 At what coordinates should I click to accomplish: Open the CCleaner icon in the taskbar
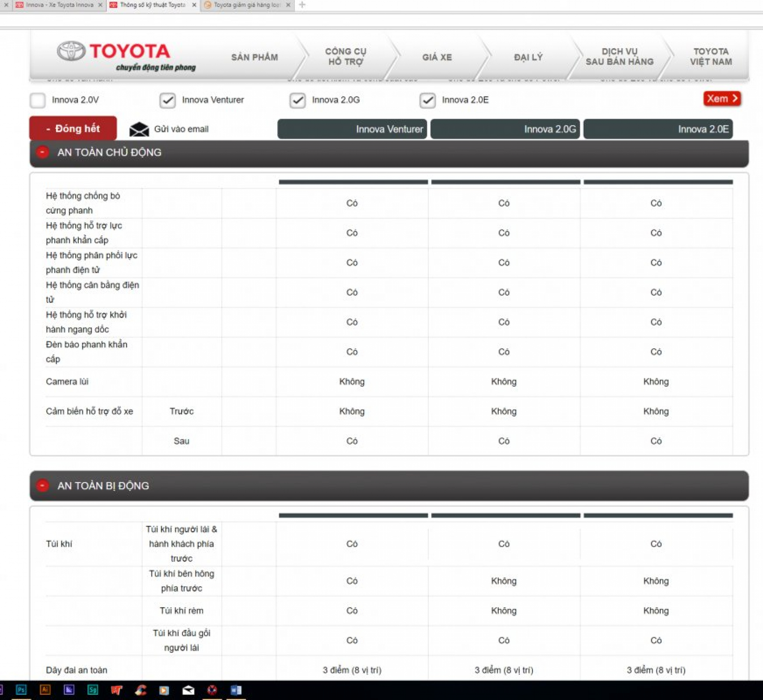(141, 690)
